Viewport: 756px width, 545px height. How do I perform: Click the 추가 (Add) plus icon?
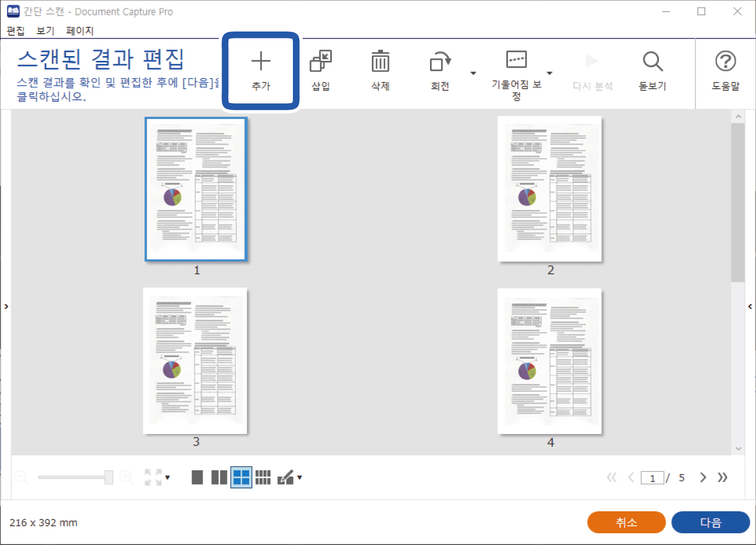pos(261,62)
